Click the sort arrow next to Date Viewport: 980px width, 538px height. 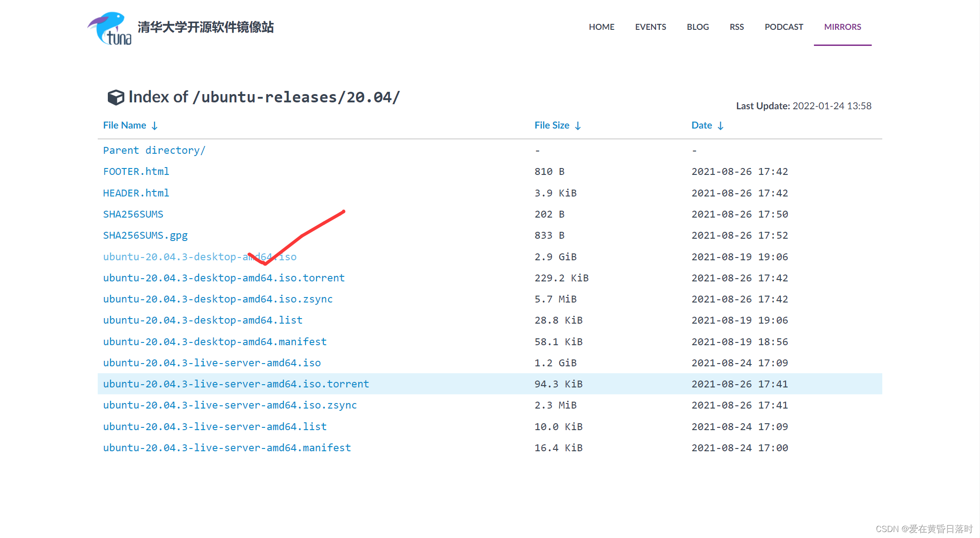[x=720, y=126]
